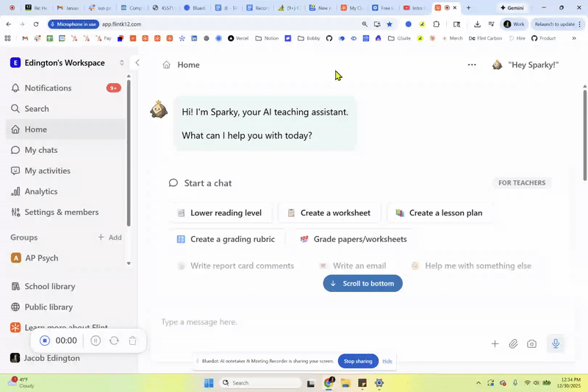This screenshot has height=392, width=588.
Task: Select Write an email
Action: coord(353,266)
